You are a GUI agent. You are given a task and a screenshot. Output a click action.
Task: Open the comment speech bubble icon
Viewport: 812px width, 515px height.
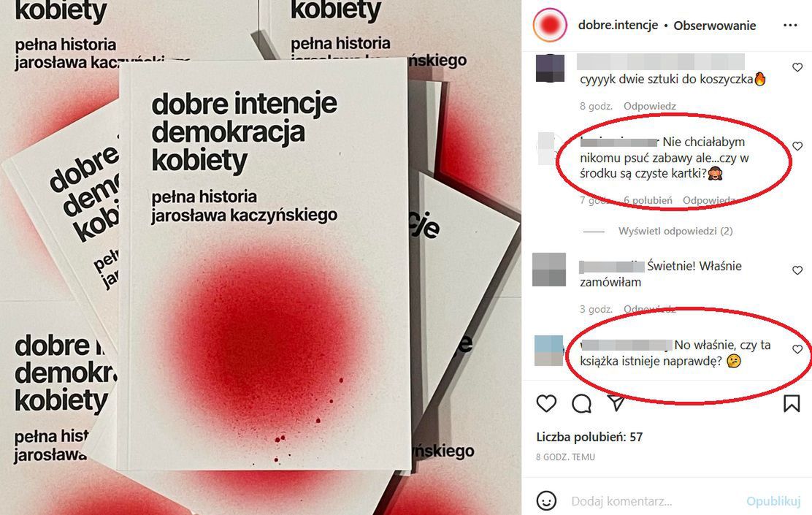point(581,404)
